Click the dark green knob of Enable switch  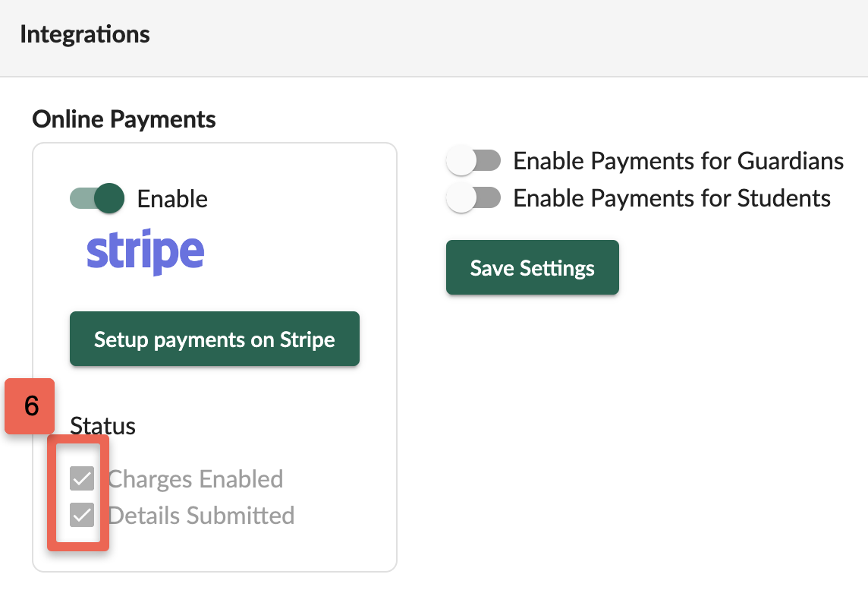109,198
